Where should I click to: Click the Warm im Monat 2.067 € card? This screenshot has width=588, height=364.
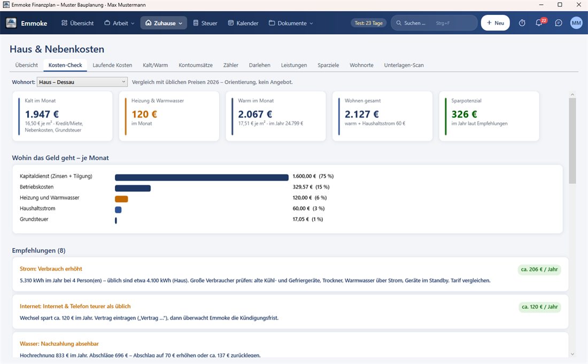point(276,116)
